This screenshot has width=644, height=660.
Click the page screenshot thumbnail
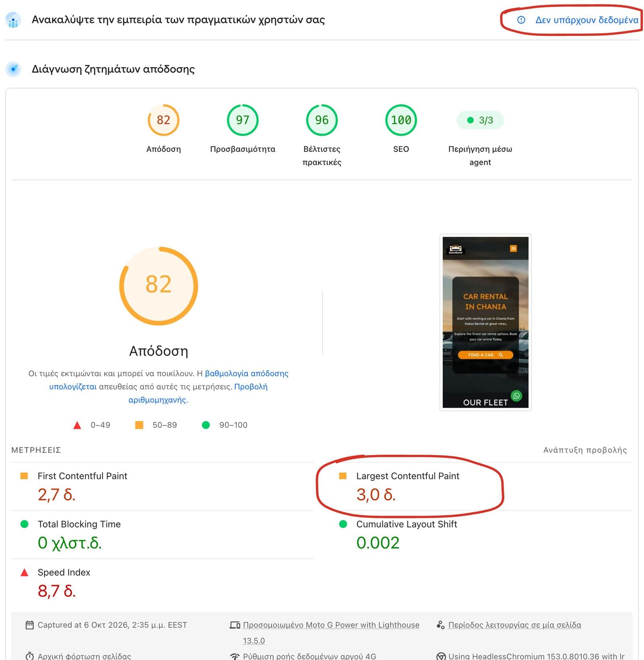pos(485,322)
